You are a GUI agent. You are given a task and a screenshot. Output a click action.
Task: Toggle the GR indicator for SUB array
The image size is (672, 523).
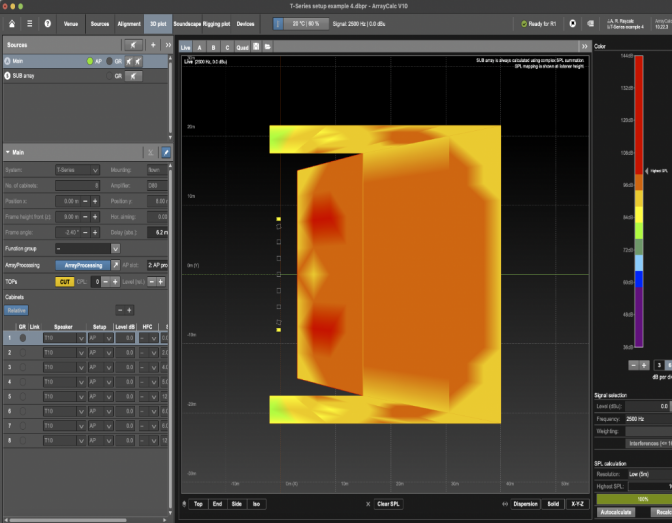(x=110, y=76)
